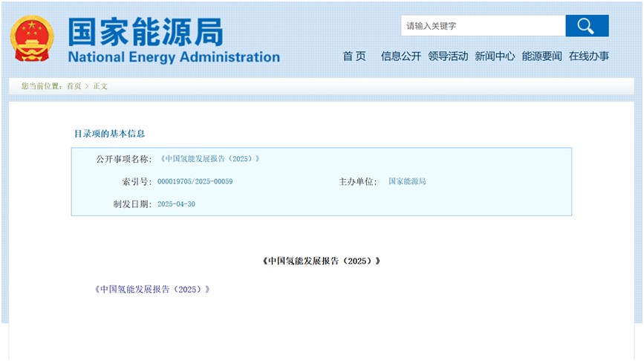Click the 索引号 field label
Screen dimensions: 644x361
point(137,181)
